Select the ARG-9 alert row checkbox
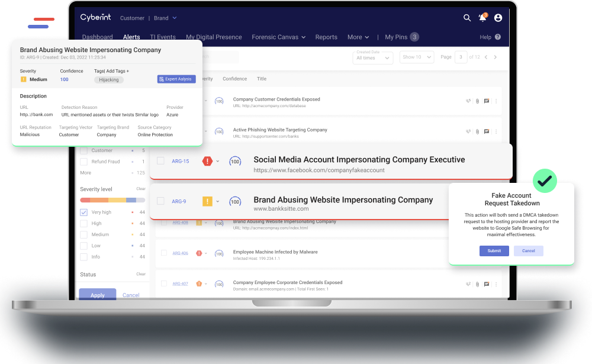Screen dimensions: 592x364 click(x=160, y=201)
